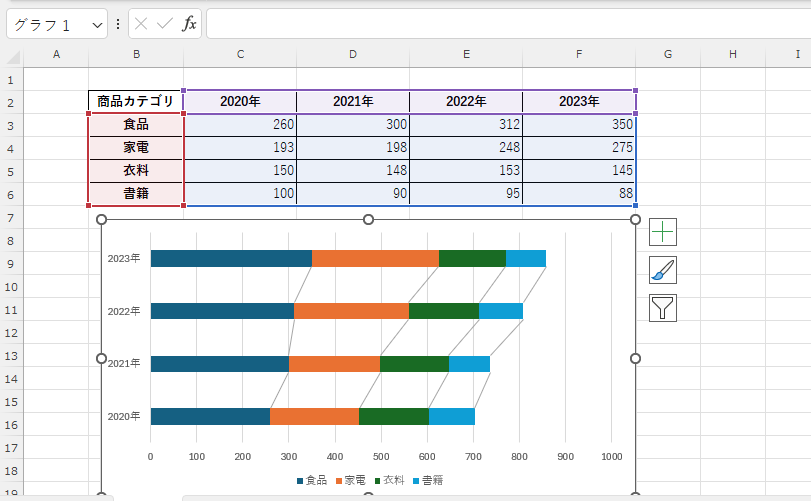Open the Chart Elements plus button
The width and height of the screenshot is (811, 501).
click(663, 232)
